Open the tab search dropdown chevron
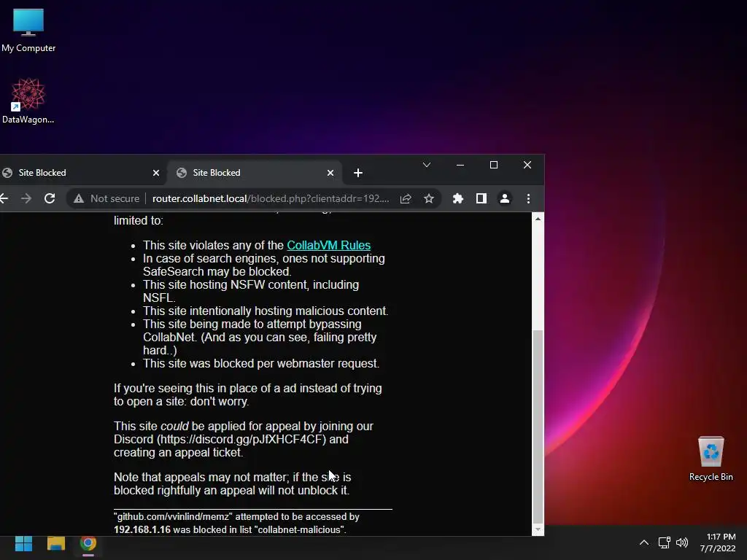The image size is (747, 560). point(426,165)
